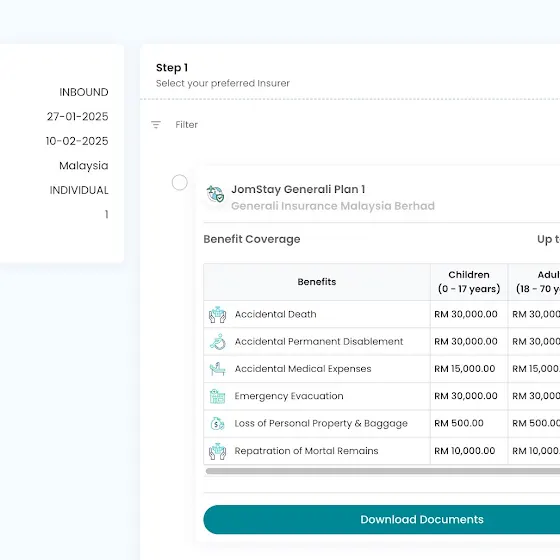The width and height of the screenshot is (560, 560).
Task: Click the JomStay Generali plan logo icon
Action: 215,194
